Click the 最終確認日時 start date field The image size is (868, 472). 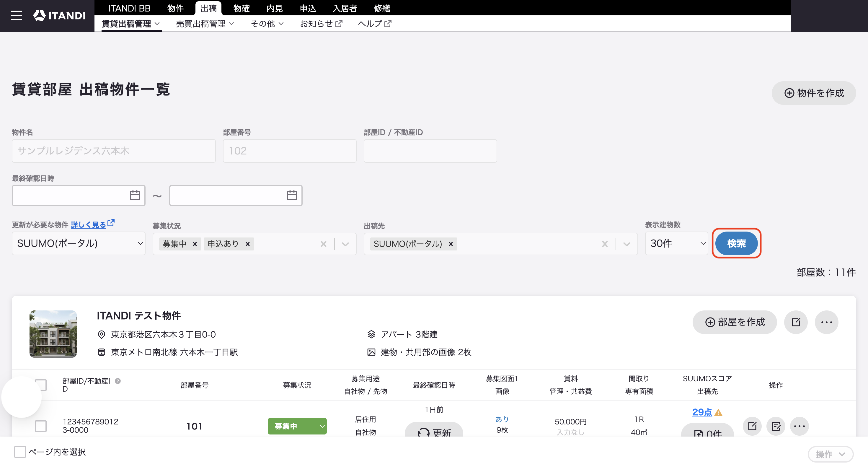tap(79, 195)
